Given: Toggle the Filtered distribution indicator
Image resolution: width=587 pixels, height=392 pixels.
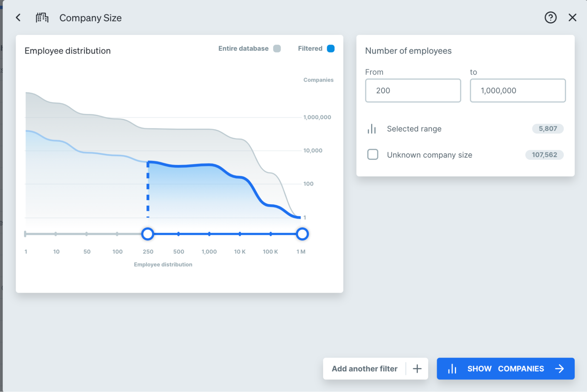Looking at the screenshot, I should (331, 48).
